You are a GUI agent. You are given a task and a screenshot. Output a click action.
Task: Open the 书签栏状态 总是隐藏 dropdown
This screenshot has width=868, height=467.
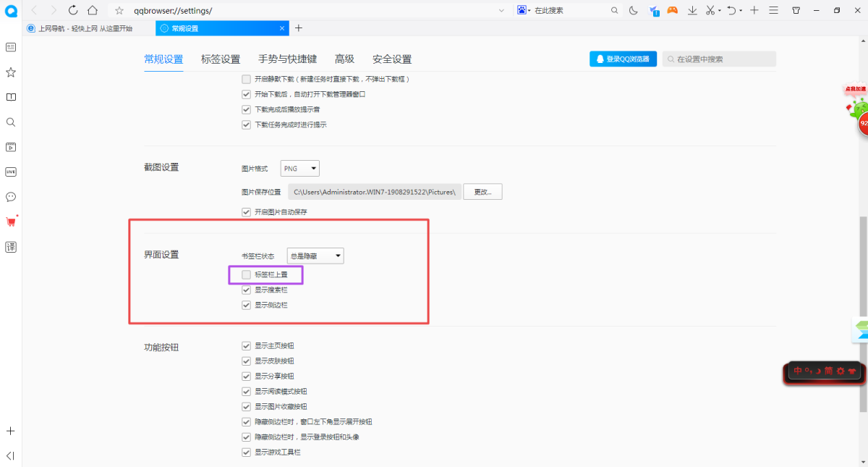pyautogui.click(x=315, y=256)
